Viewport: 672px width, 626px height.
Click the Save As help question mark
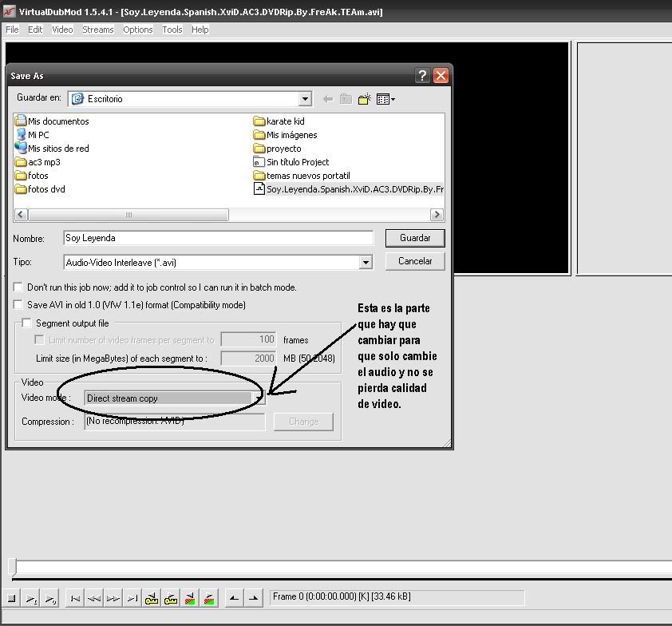422,76
